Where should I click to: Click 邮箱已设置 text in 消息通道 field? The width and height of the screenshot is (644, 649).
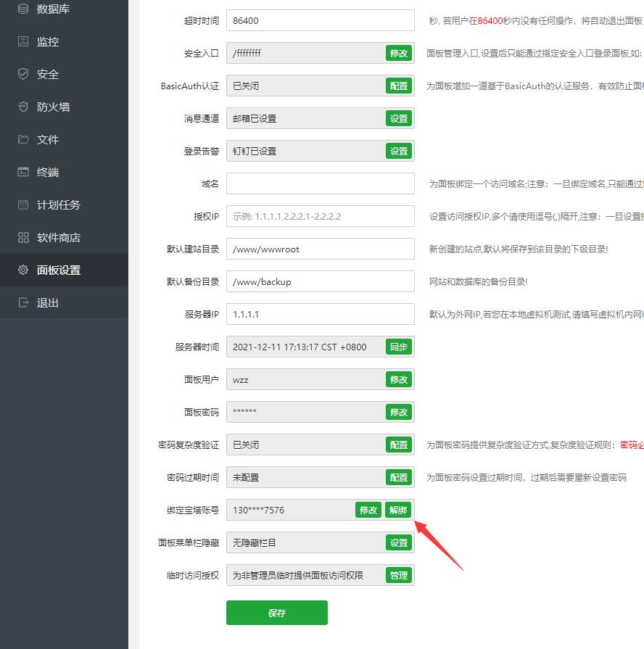[x=255, y=118]
